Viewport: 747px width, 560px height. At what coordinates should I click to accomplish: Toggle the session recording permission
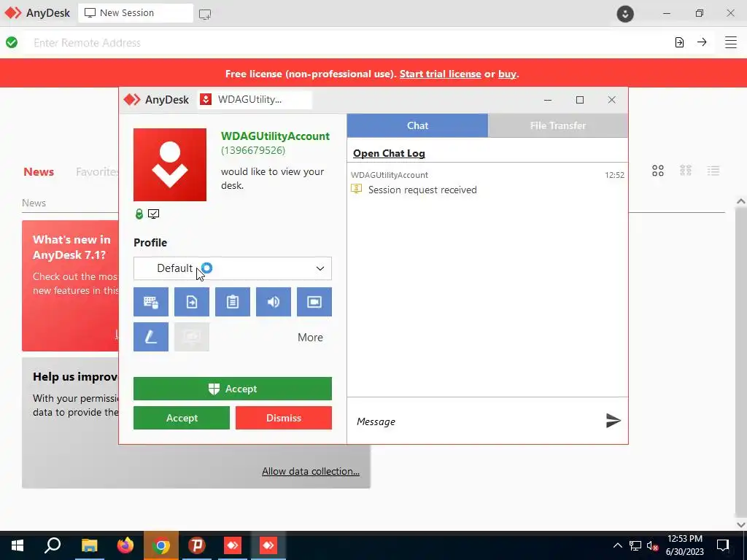click(314, 302)
